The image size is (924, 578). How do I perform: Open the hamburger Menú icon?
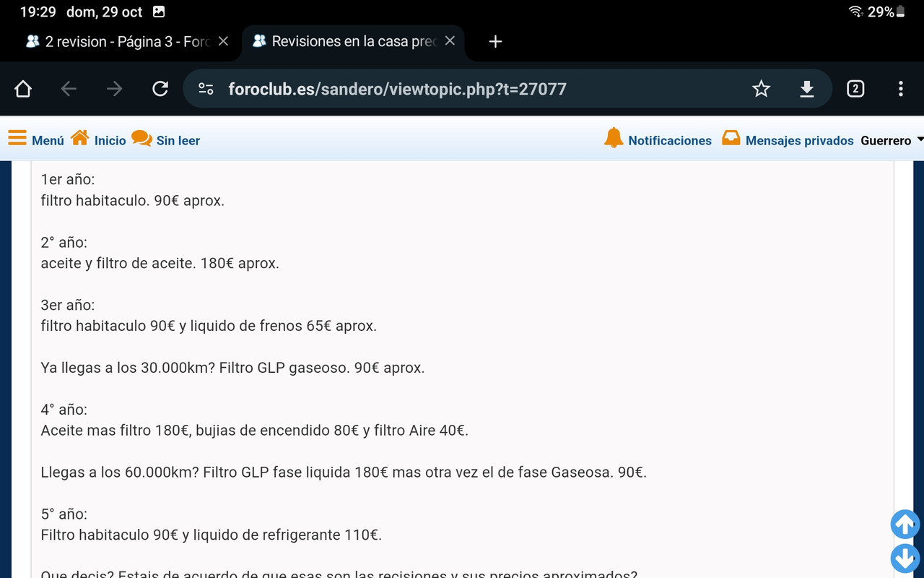click(17, 139)
